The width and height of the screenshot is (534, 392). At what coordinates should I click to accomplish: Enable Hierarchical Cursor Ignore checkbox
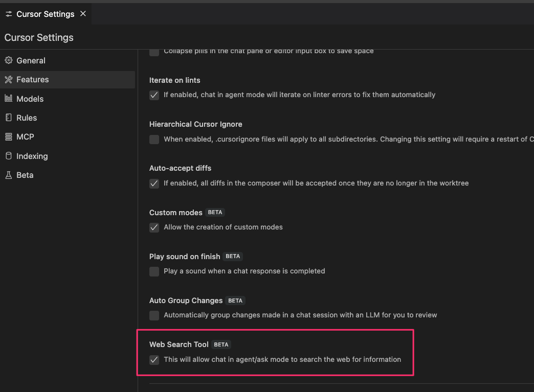click(154, 139)
